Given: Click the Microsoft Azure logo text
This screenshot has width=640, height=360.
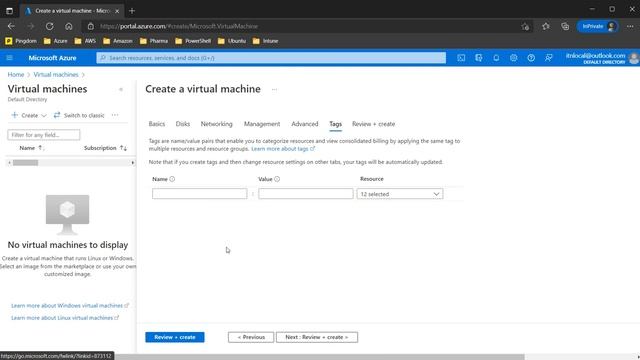Looking at the screenshot, I should [x=52, y=58].
